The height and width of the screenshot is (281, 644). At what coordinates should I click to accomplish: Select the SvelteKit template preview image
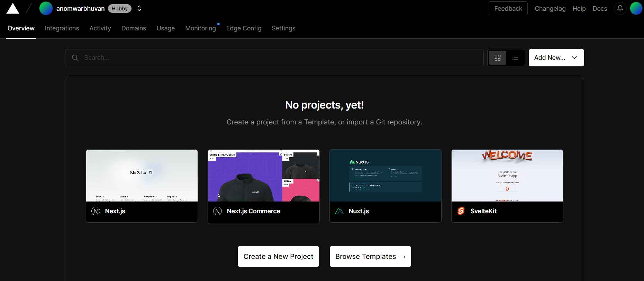point(507,176)
